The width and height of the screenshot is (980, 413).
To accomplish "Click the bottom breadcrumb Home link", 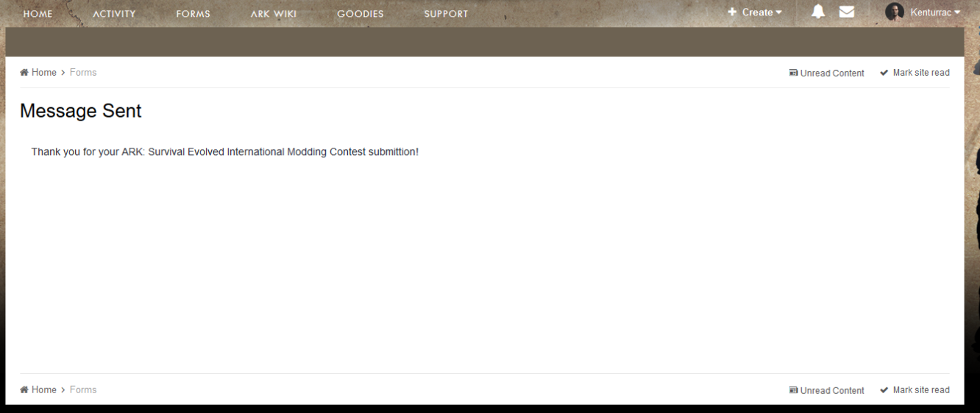I will (x=38, y=390).
